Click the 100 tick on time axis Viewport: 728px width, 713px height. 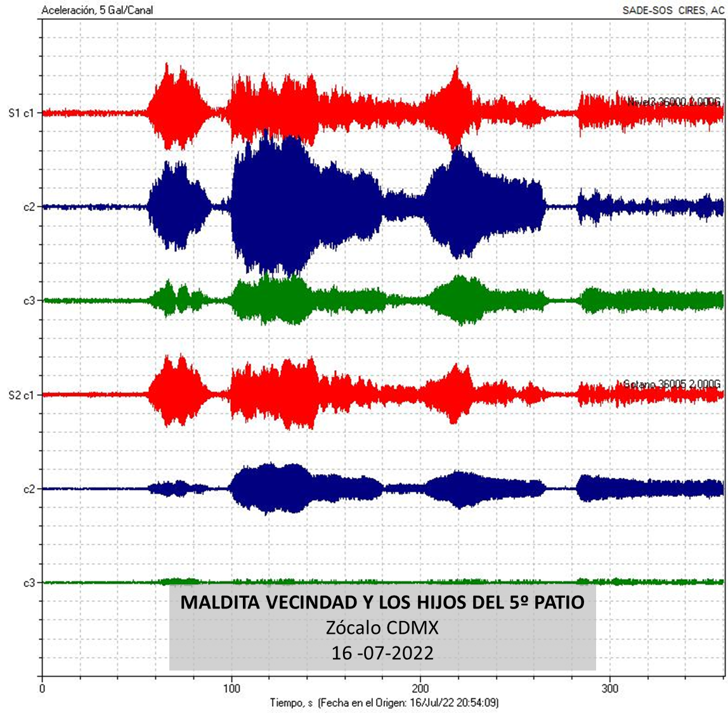(x=231, y=688)
